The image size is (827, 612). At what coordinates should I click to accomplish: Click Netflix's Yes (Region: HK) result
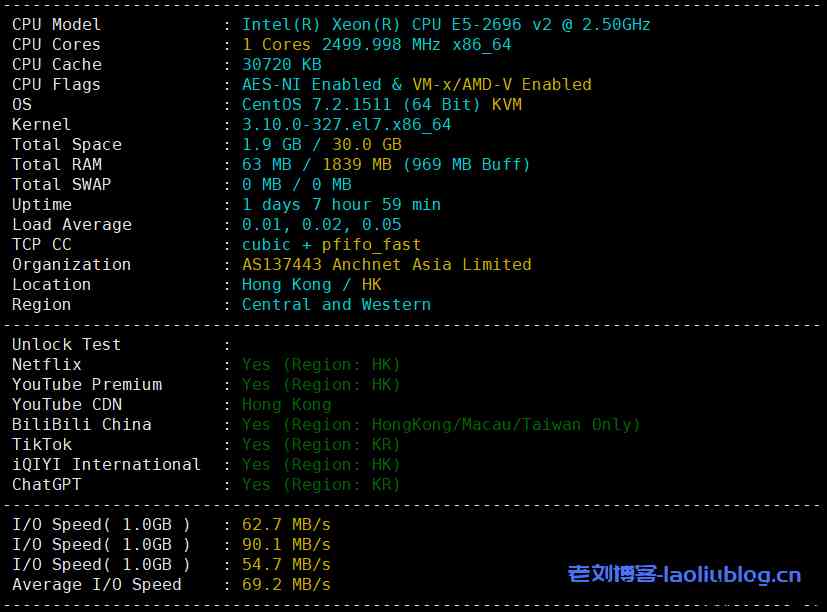321,366
